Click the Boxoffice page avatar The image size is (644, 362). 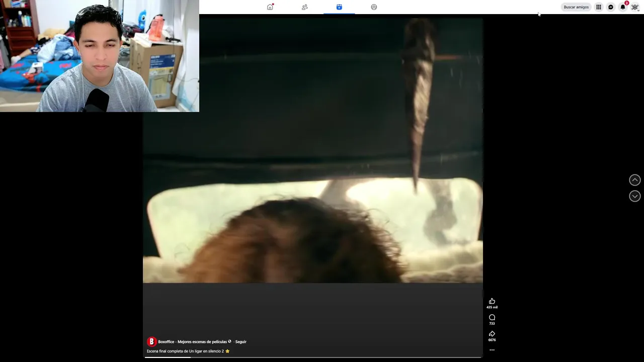(x=151, y=342)
